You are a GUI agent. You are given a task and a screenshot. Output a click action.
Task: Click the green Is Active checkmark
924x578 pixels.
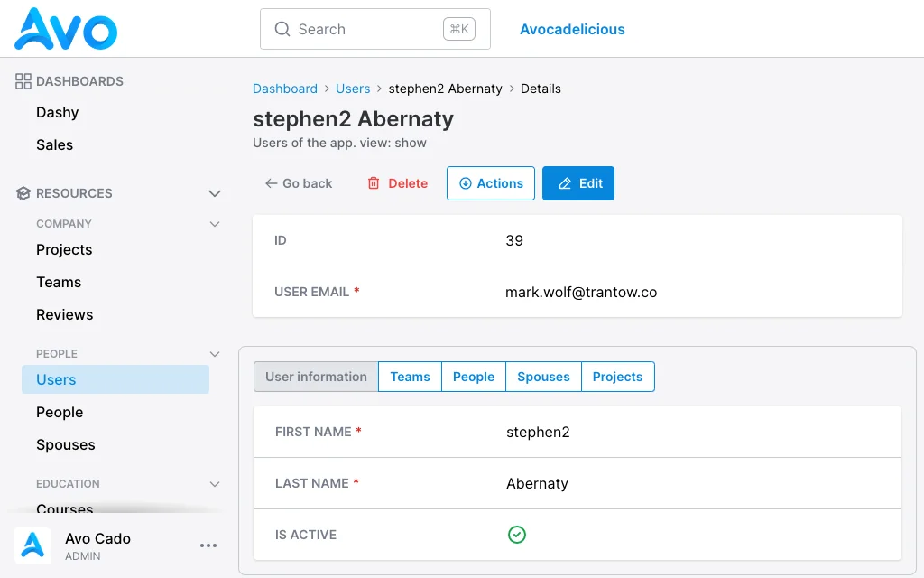coord(517,535)
